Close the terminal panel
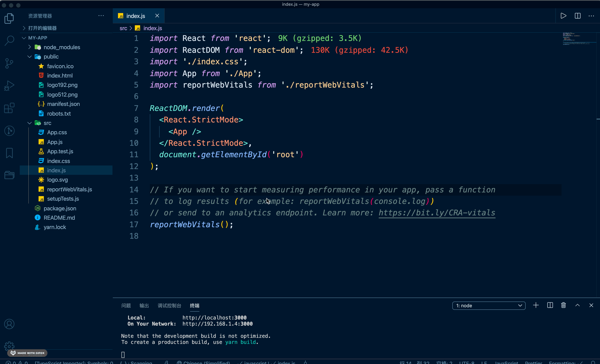The height and width of the screenshot is (364, 600). (x=591, y=305)
